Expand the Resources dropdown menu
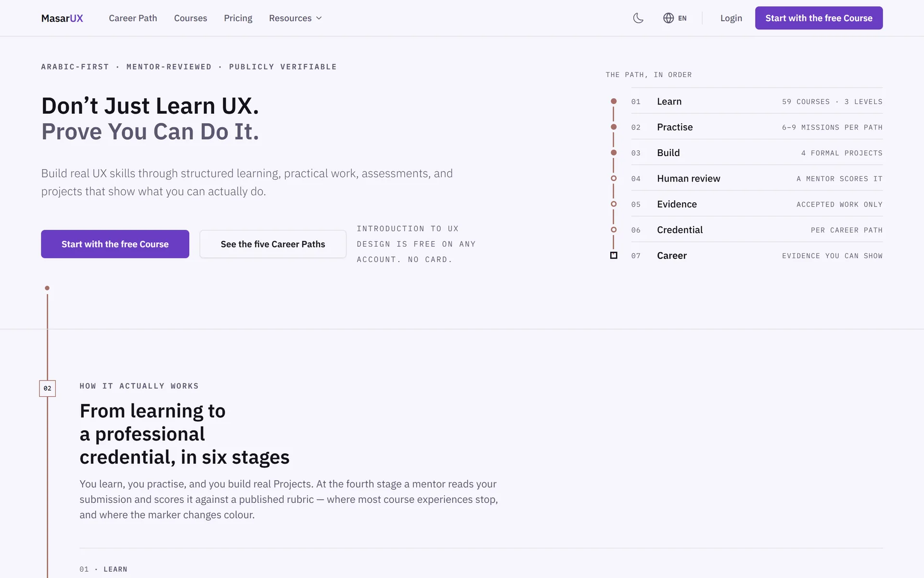 coord(295,18)
